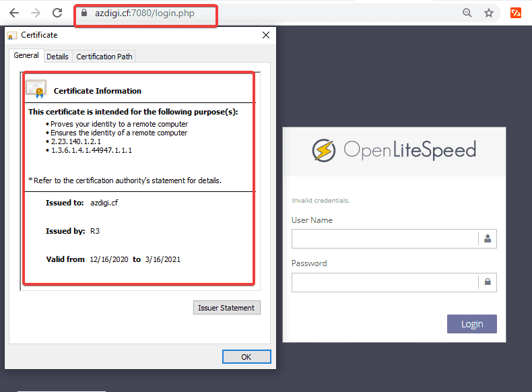Click the OpenLiteSpeed wordmark text
The image size is (532, 392).
click(x=410, y=150)
